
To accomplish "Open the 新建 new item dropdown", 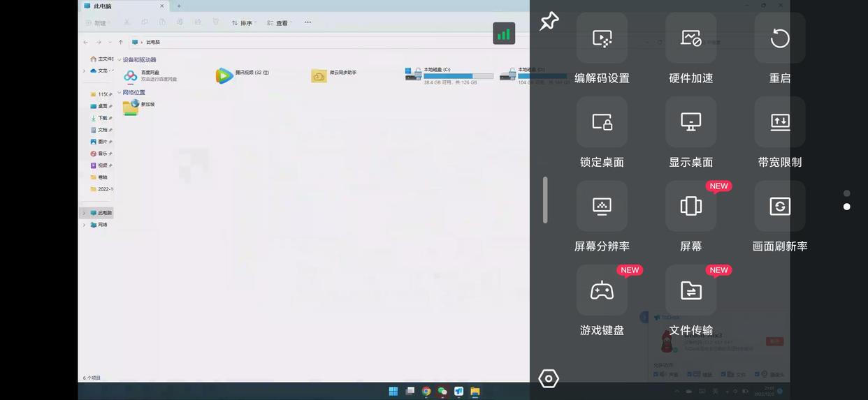I will coord(98,23).
